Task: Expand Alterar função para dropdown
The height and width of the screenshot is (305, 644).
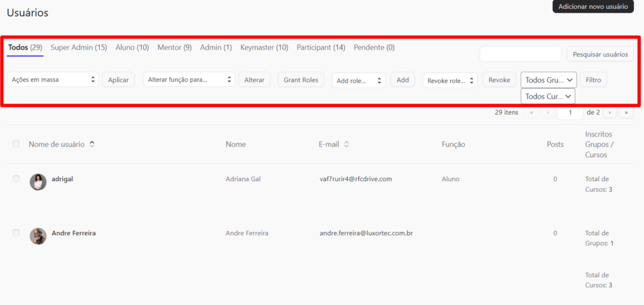Action: [x=189, y=80]
